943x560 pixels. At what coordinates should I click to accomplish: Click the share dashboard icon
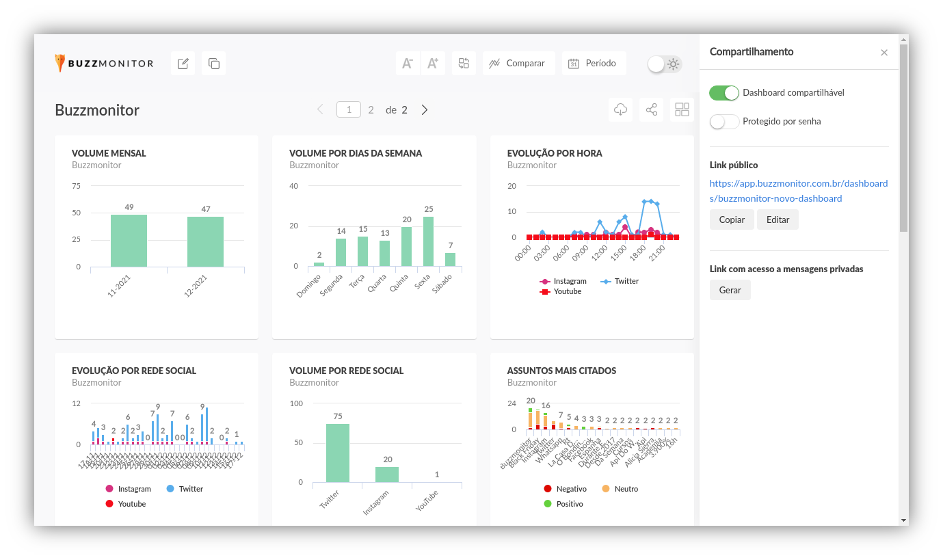coord(651,110)
